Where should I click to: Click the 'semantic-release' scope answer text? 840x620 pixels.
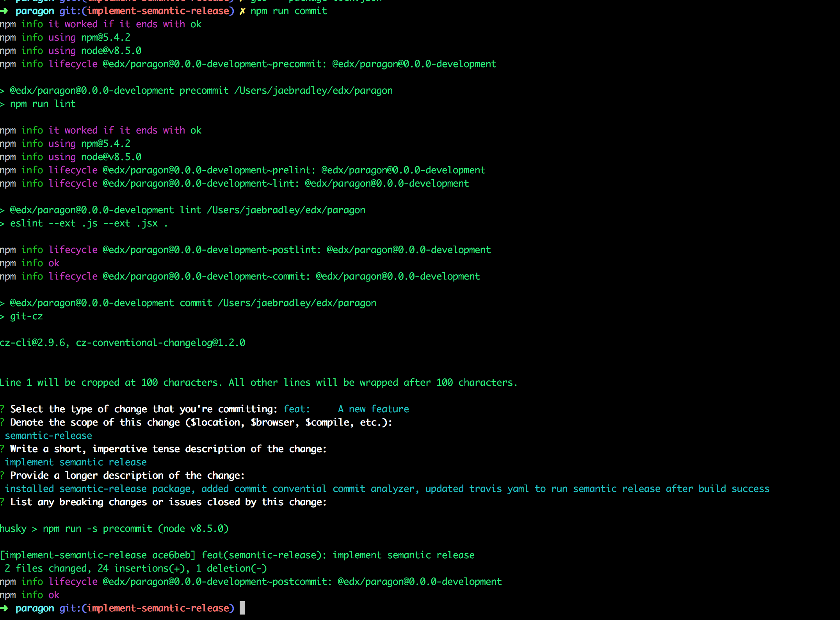(x=48, y=436)
